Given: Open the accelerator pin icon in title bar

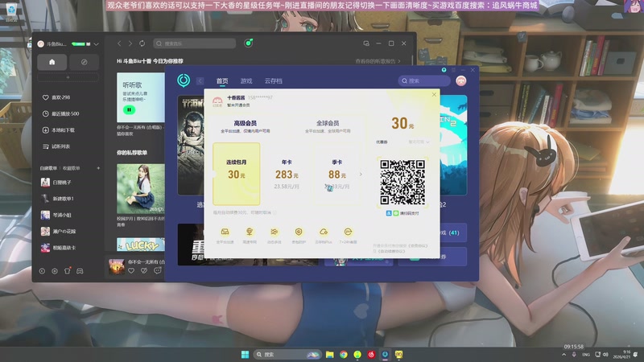Looking at the screenshot, I should [444, 70].
